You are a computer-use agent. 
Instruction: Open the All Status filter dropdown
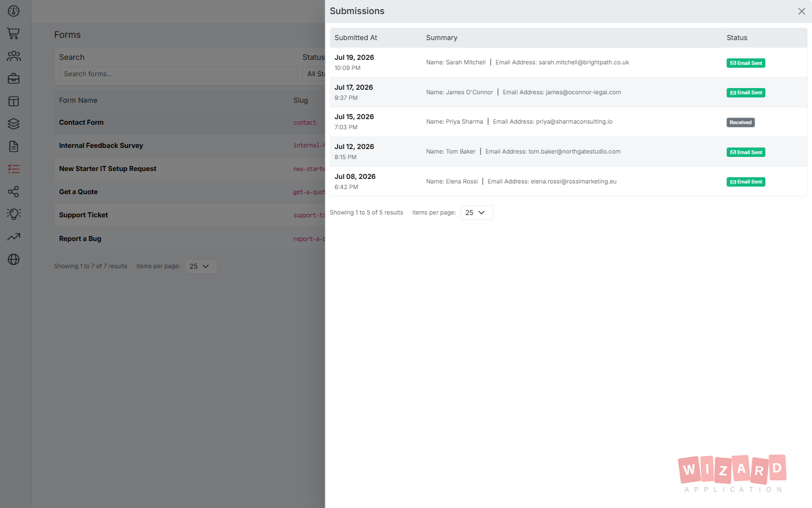click(x=314, y=74)
